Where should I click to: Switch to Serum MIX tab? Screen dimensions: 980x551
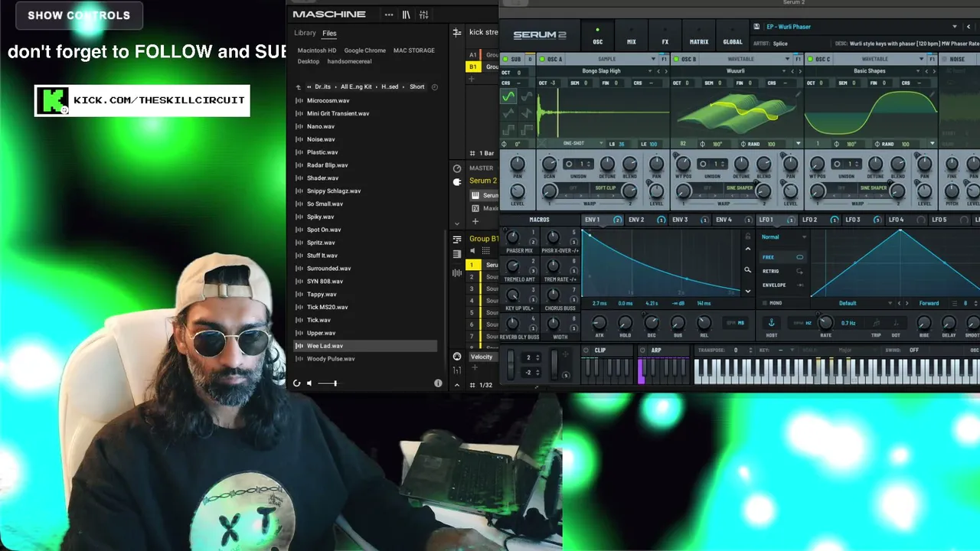pos(632,37)
